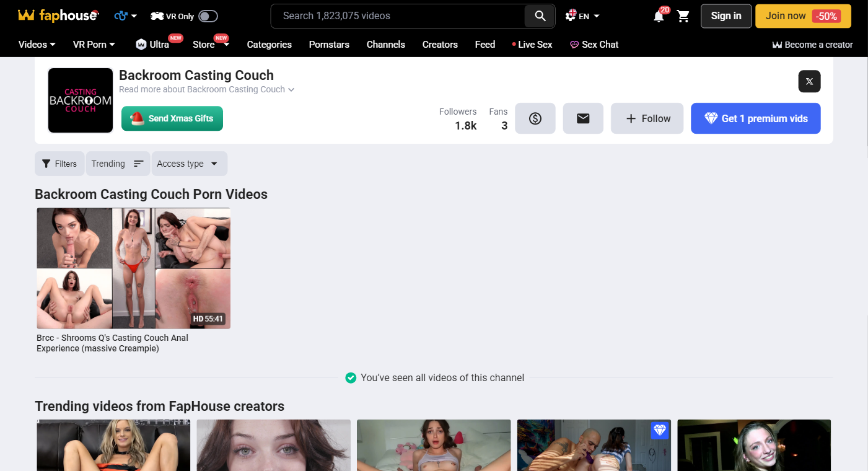Click the envelope message icon button
Image resolution: width=868 pixels, height=471 pixels.
pyautogui.click(x=583, y=118)
